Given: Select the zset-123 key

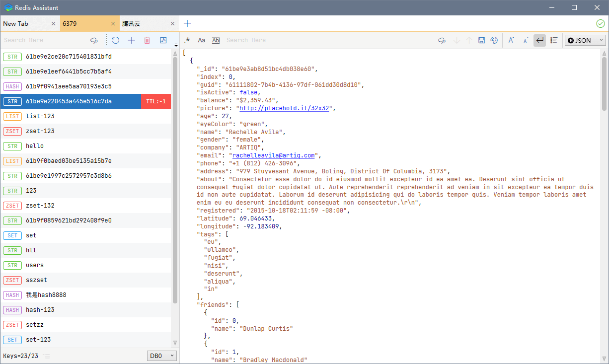Looking at the screenshot, I should tap(85, 131).
